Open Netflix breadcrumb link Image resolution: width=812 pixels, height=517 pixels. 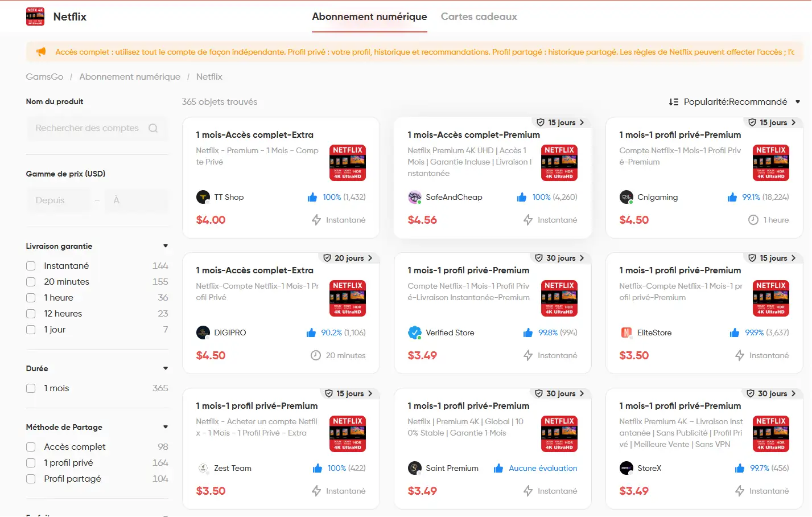[x=209, y=77]
